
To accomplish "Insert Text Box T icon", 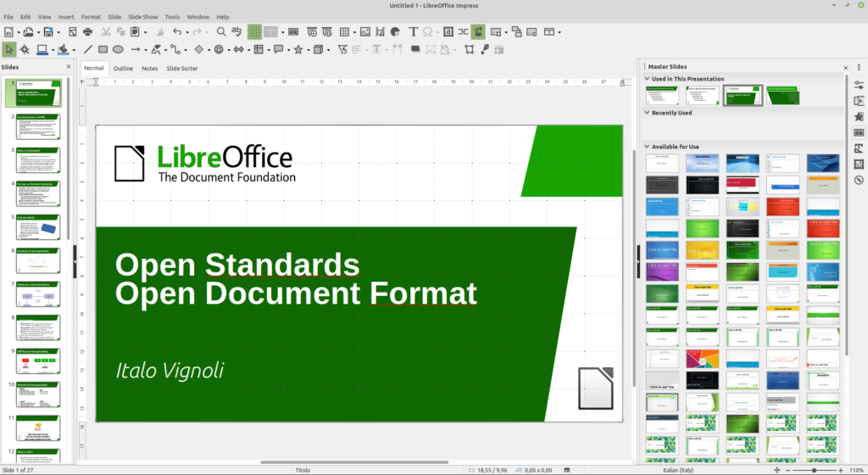I will pyautogui.click(x=413, y=32).
